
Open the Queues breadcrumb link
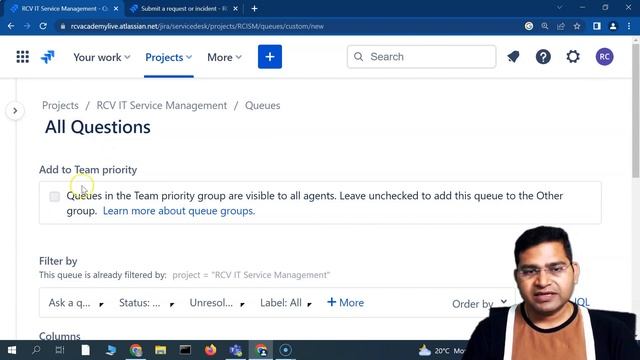click(x=262, y=105)
